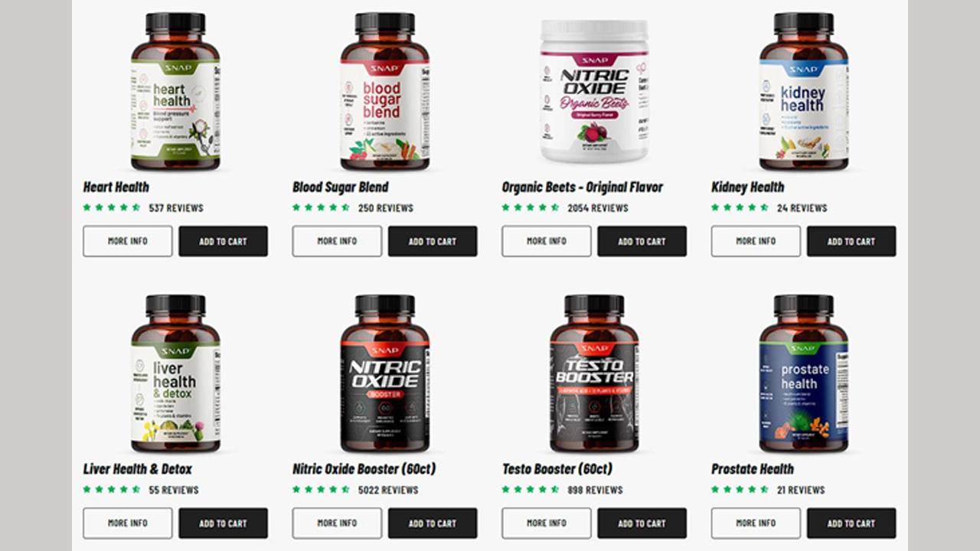Open the Nitric Oxide Organic Beets tub image
The height and width of the screenshot is (551, 980).
pos(594,91)
